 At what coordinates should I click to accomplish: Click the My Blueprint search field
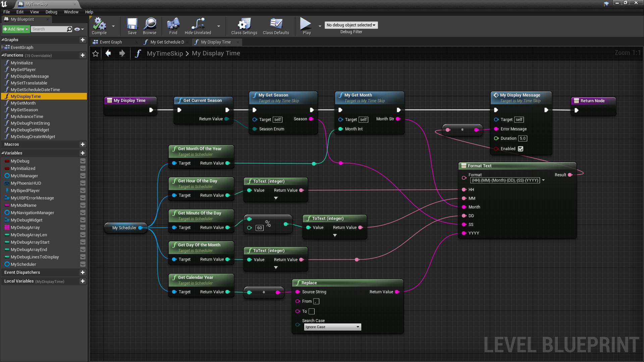[49, 29]
